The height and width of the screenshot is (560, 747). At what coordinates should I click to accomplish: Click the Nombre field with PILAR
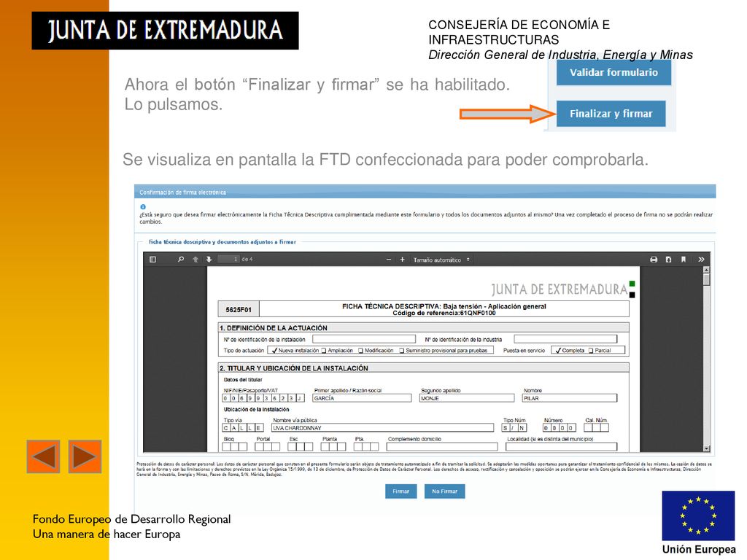coord(570,398)
